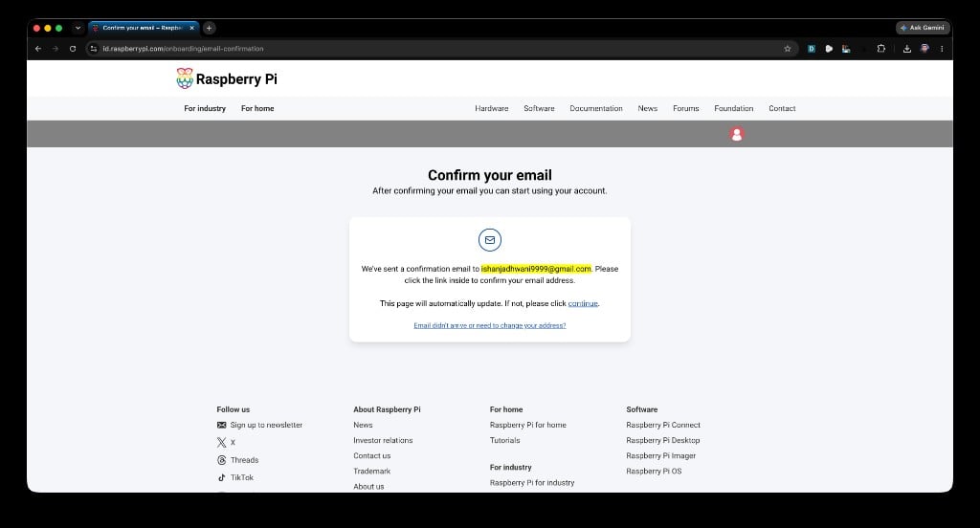Open Raspberry Pi for home link
This screenshot has width=980, height=528.
point(527,425)
